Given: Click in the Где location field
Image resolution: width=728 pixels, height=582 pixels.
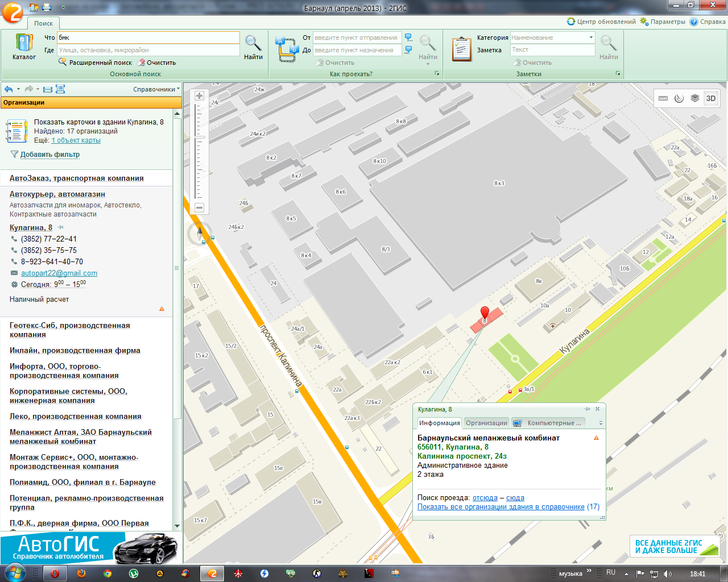Looking at the screenshot, I should (x=148, y=50).
